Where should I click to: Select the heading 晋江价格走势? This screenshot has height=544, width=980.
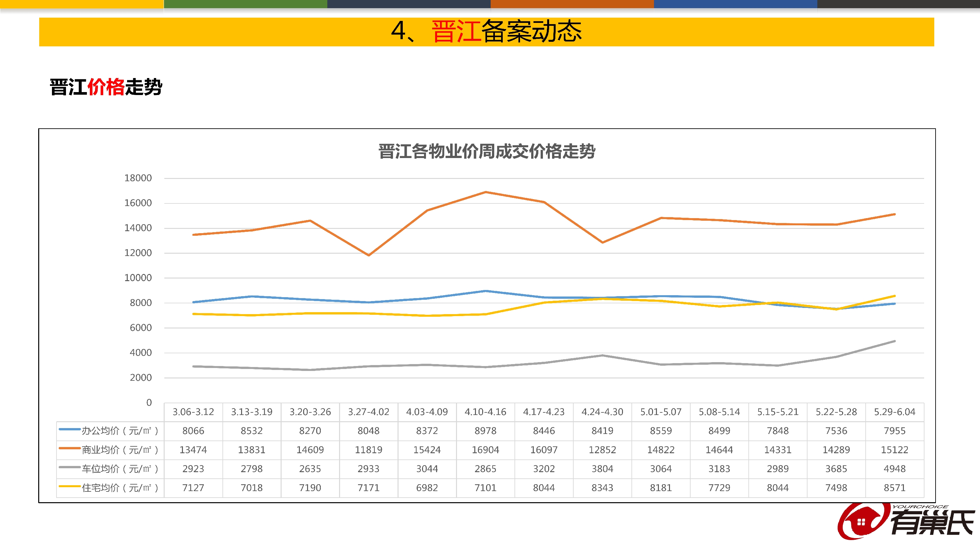106,87
